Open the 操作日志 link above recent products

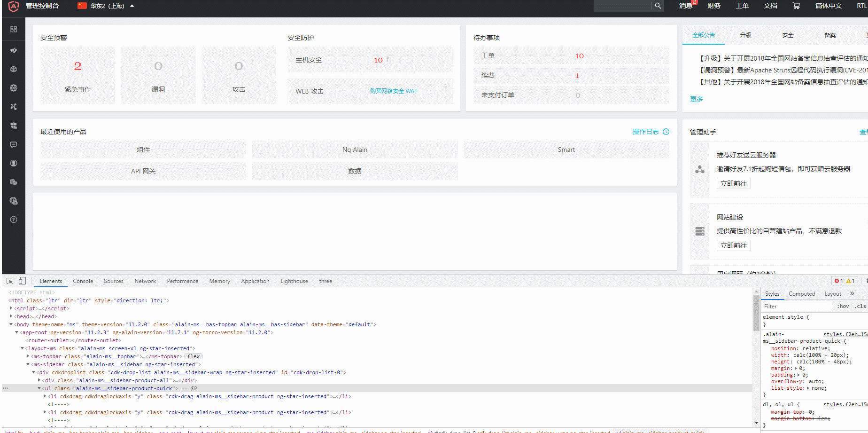645,132
